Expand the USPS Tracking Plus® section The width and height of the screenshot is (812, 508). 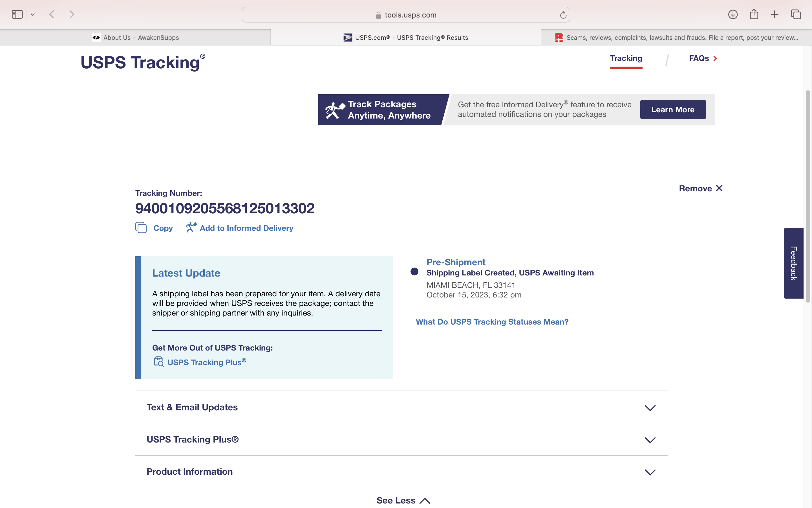(x=402, y=439)
